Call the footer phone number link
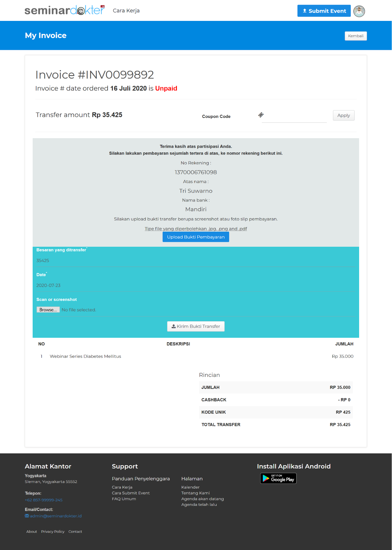This screenshot has height=550, width=392. tap(43, 500)
